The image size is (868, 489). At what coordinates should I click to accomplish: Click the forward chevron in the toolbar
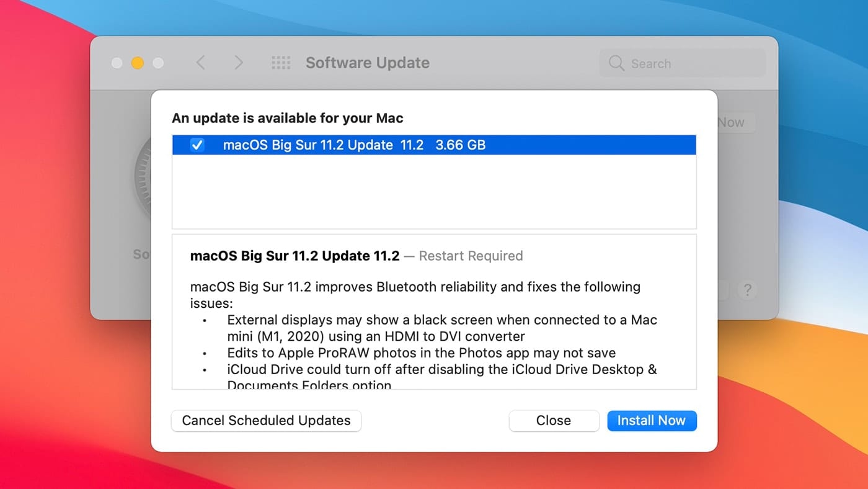tap(239, 63)
